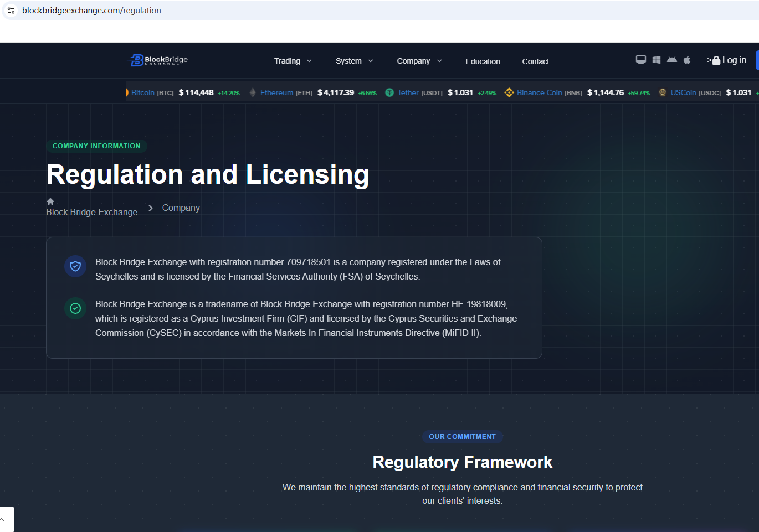The image size is (759, 532).
Task: Click the Apple app icon
Action: point(687,60)
